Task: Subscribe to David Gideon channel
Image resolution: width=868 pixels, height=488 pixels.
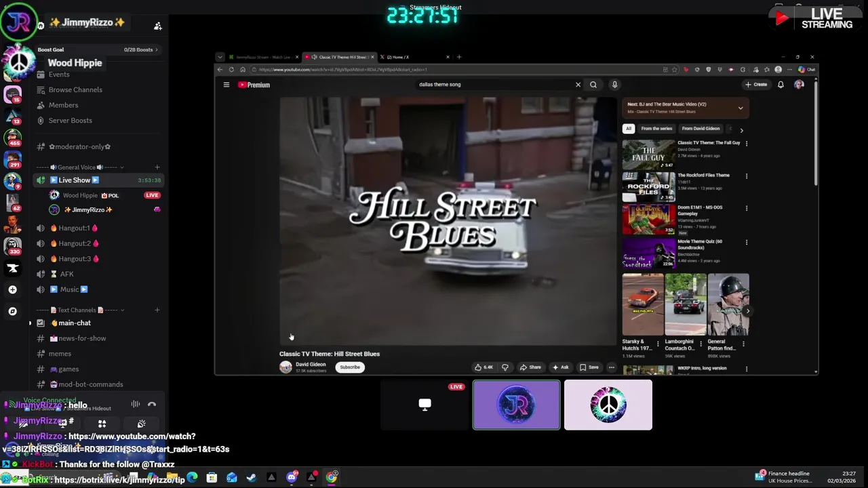Action: (x=350, y=367)
